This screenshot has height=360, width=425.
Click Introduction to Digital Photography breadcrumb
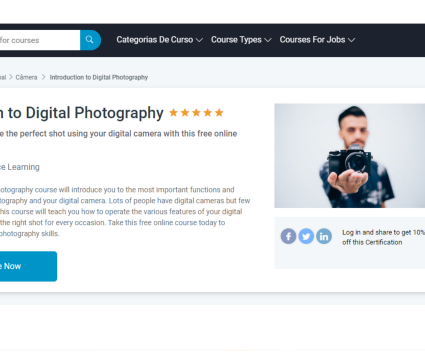(99, 77)
